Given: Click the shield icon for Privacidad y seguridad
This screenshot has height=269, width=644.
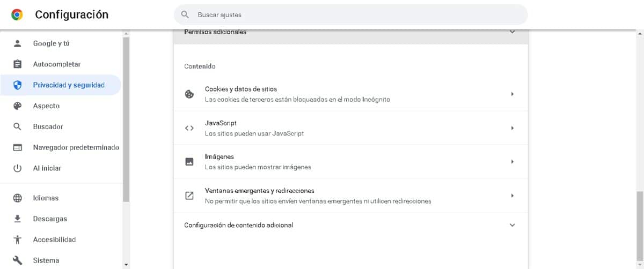Looking at the screenshot, I should coord(17,85).
